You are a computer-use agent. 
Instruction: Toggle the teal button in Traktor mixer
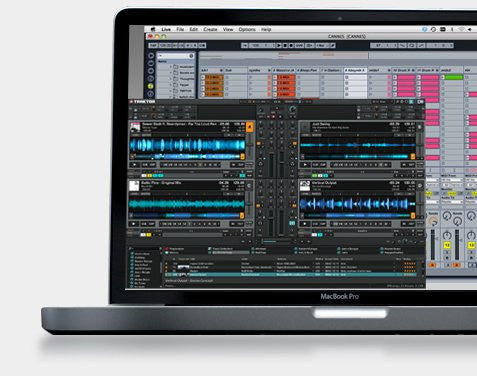[x=292, y=223]
